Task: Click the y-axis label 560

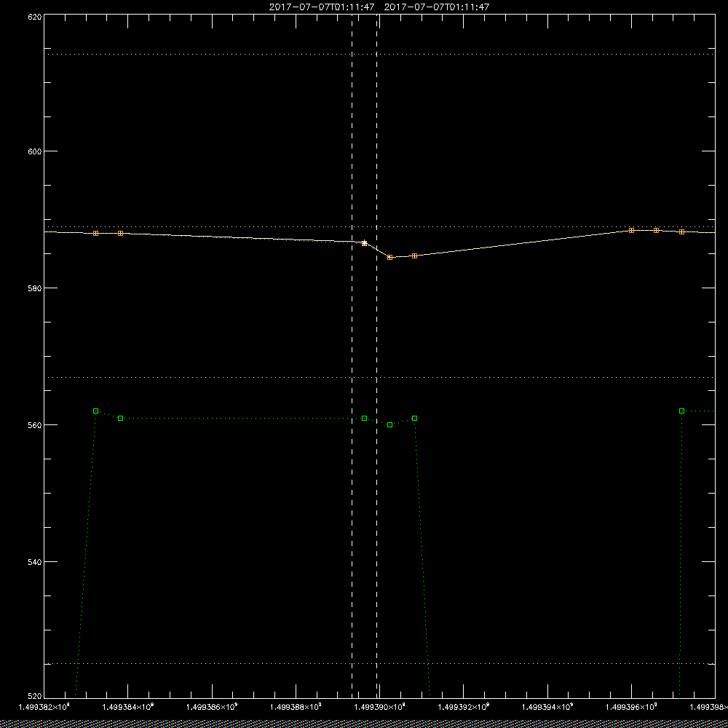Action: tap(35, 425)
